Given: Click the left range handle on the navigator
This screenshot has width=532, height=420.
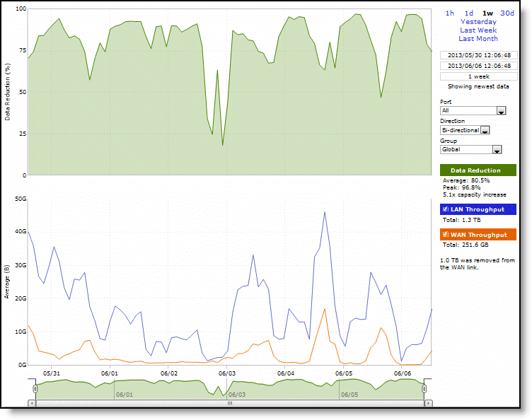Looking at the screenshot, I should [x=33, y=387].
